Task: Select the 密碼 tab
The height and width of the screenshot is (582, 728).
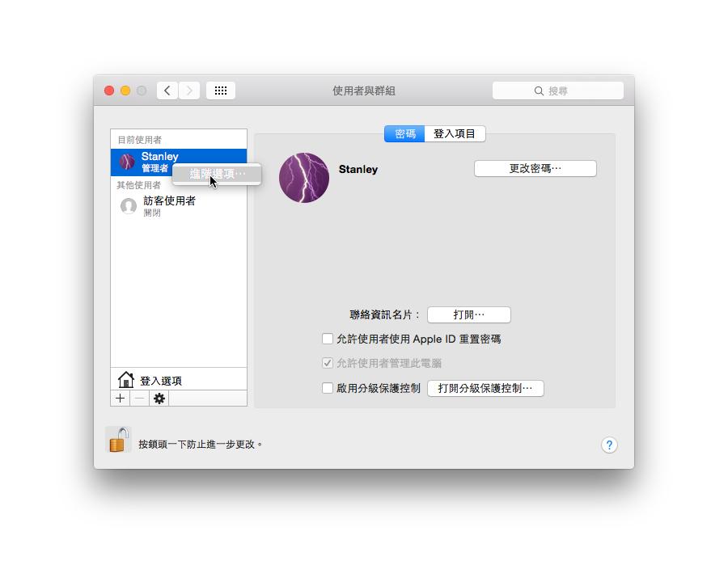Action: [x=404, y=134]
